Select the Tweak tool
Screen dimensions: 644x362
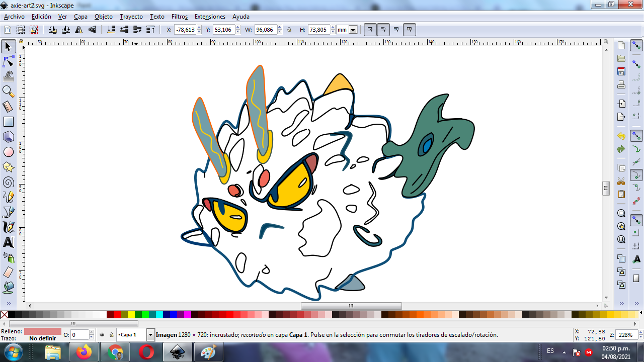[8, 76]
